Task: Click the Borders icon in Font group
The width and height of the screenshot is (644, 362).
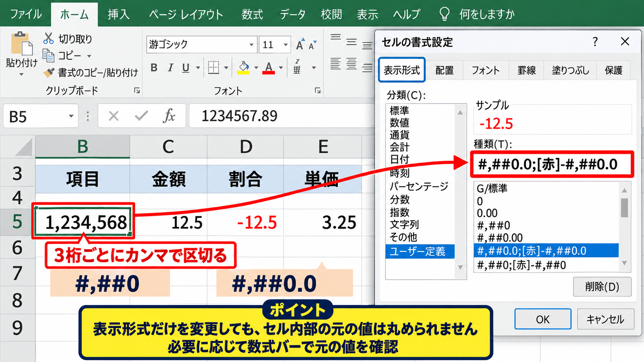Action: (x=213, y=67)
